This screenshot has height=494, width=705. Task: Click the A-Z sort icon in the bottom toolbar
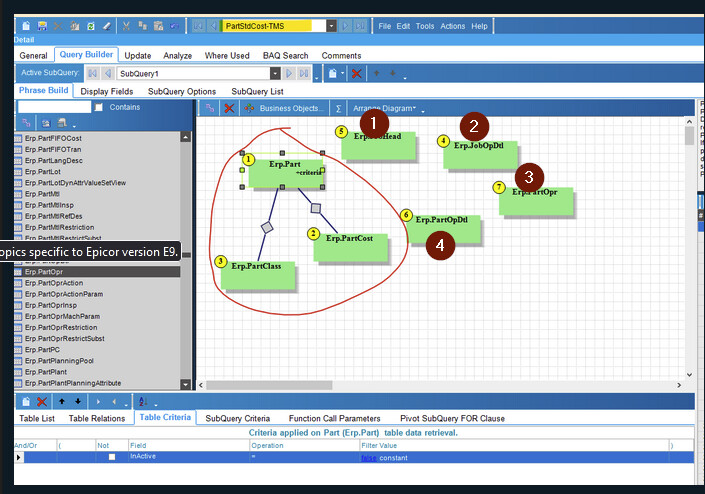[143, 401]
